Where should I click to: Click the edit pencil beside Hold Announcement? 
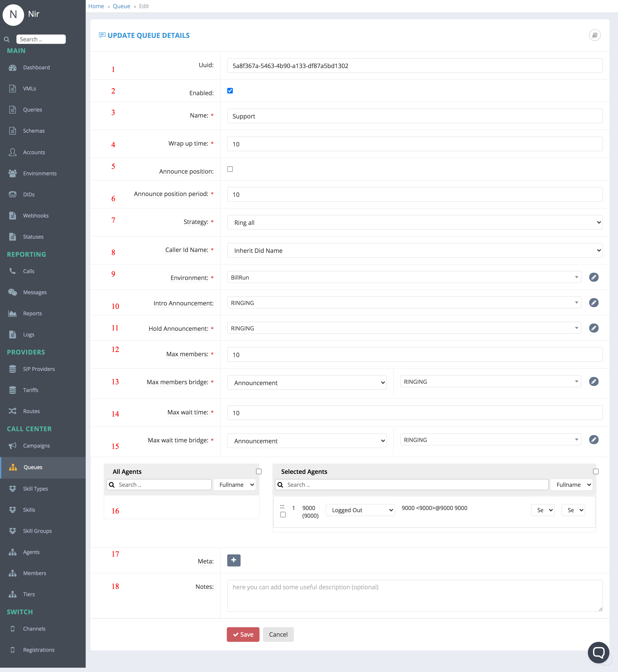click(594, 328)
